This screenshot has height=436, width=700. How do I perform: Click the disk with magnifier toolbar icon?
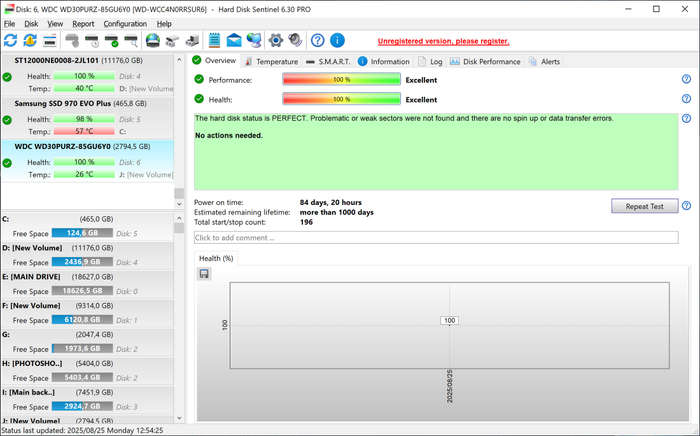(131, 41)
